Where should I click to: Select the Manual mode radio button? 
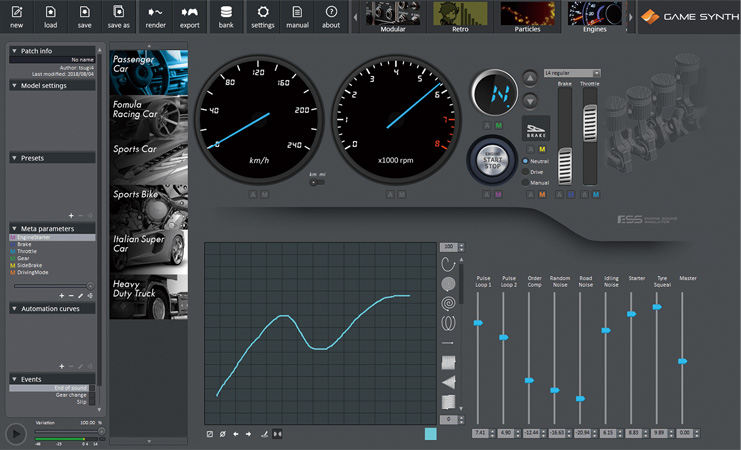click(x=525, y=182)
